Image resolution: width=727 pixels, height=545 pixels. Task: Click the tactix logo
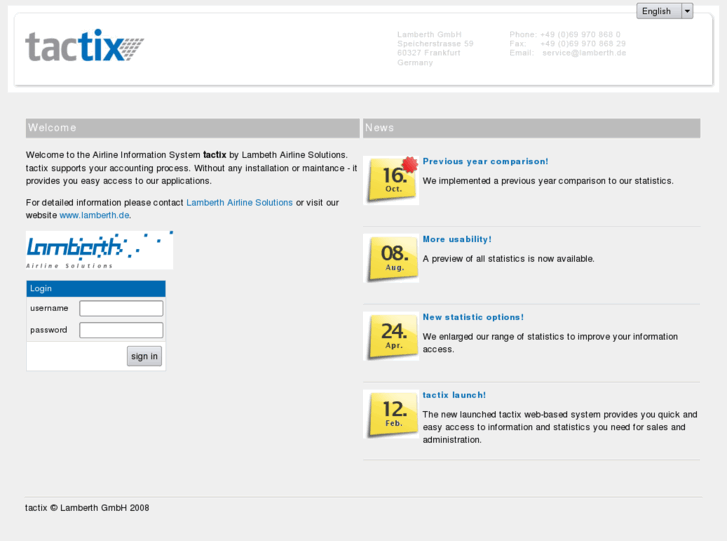point(84,45)
